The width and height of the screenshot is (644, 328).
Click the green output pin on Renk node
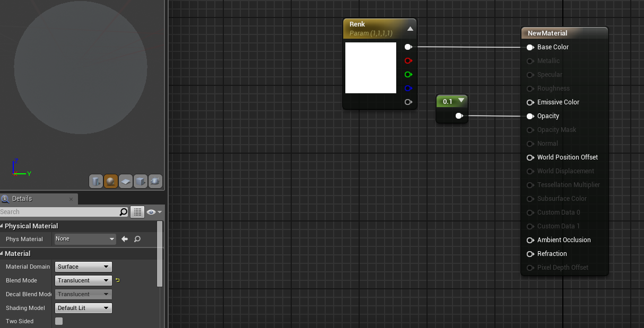[x=408, y=75]
